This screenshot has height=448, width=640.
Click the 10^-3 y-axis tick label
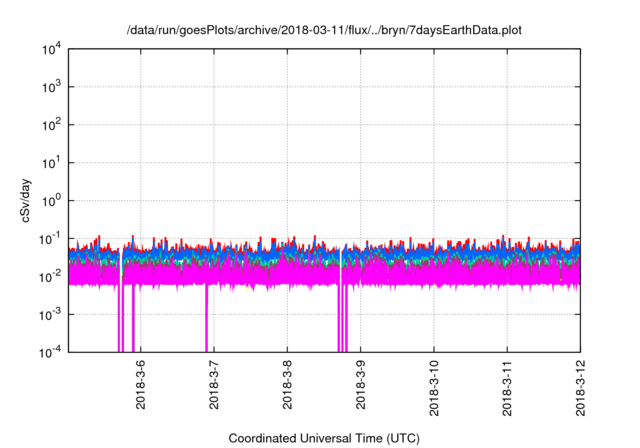point(50,315)
